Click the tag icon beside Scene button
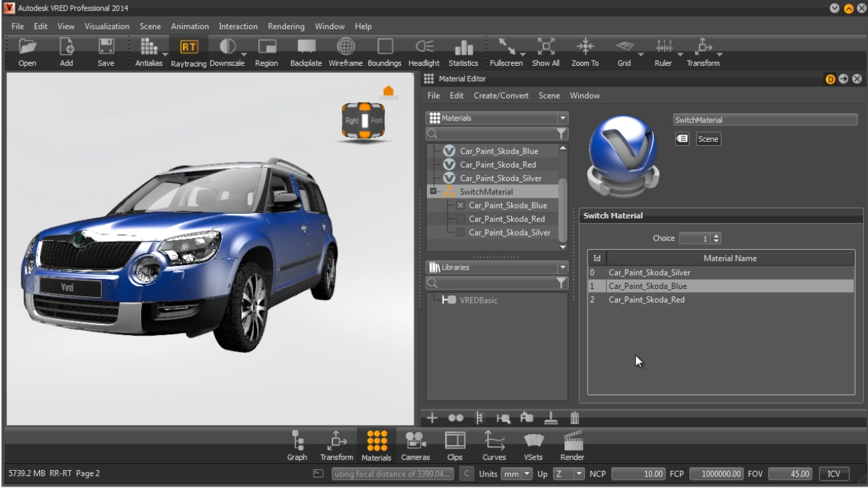Screen dimensions: 868x488 [x=682, y=139]
